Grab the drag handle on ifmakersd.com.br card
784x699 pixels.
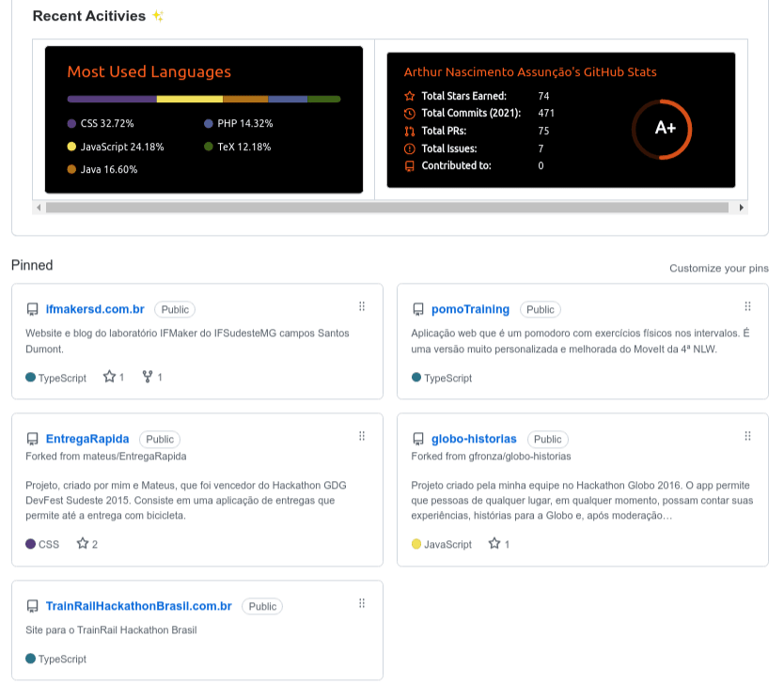pyautogui.click(x=362, y=306)
